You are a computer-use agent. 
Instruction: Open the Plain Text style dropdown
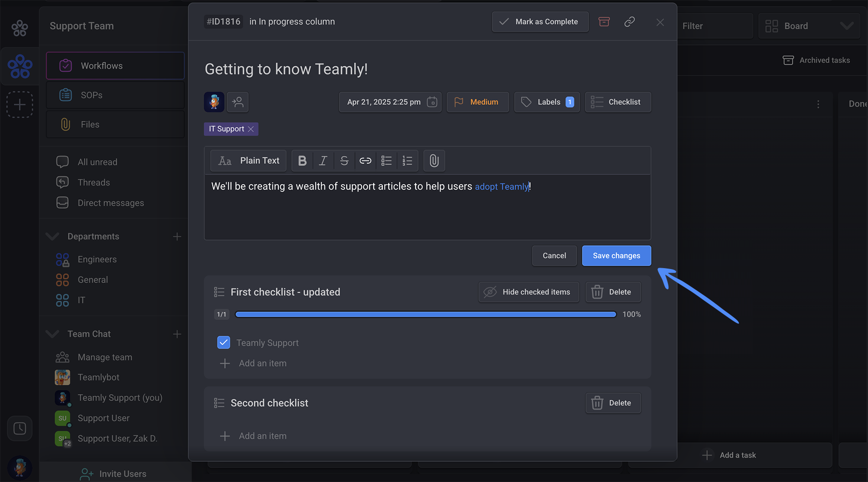coord(248,161)
